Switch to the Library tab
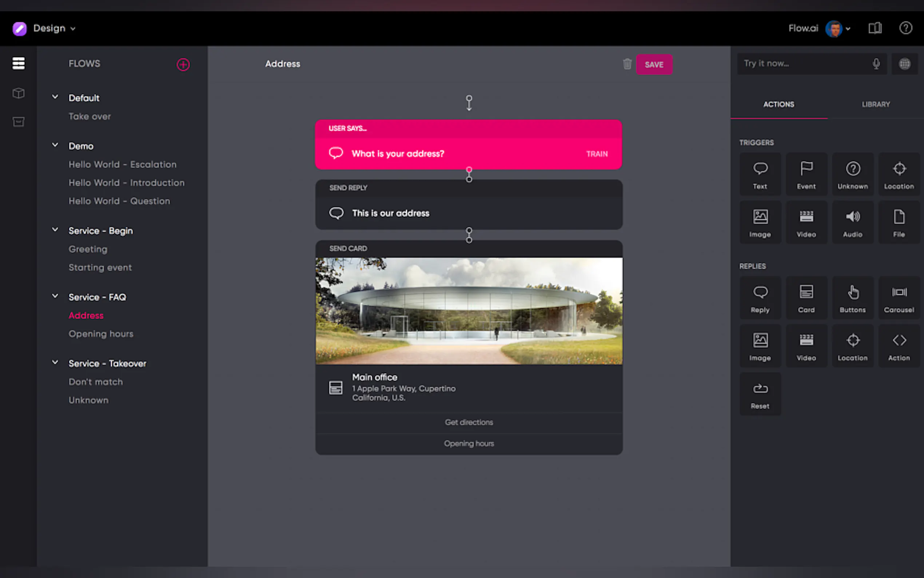 876,104
